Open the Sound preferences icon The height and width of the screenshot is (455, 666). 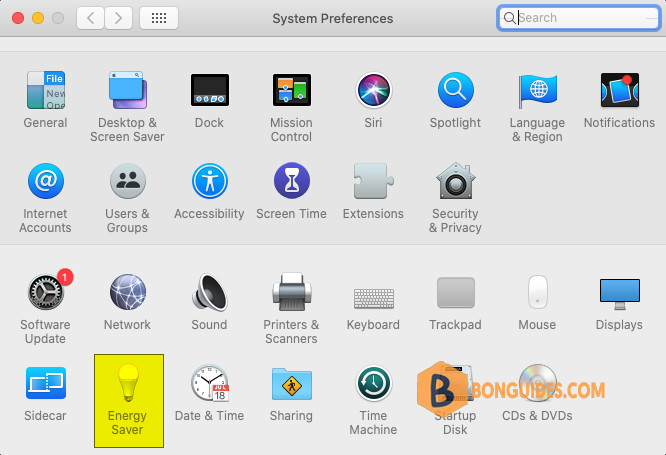(x=209, y=292)
